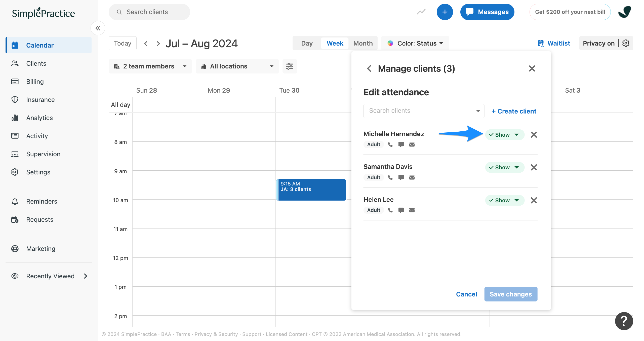Image resolution: width=644 pixels, height=341 pixels.
Task: Remove Samantha Davis from appointment
Action: 534,167
